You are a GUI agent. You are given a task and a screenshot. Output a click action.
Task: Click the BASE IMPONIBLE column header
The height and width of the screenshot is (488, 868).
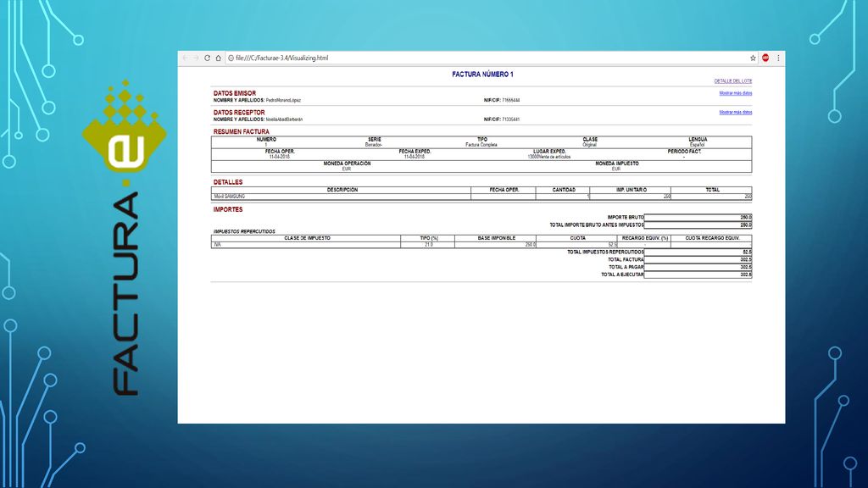point(497,238)
